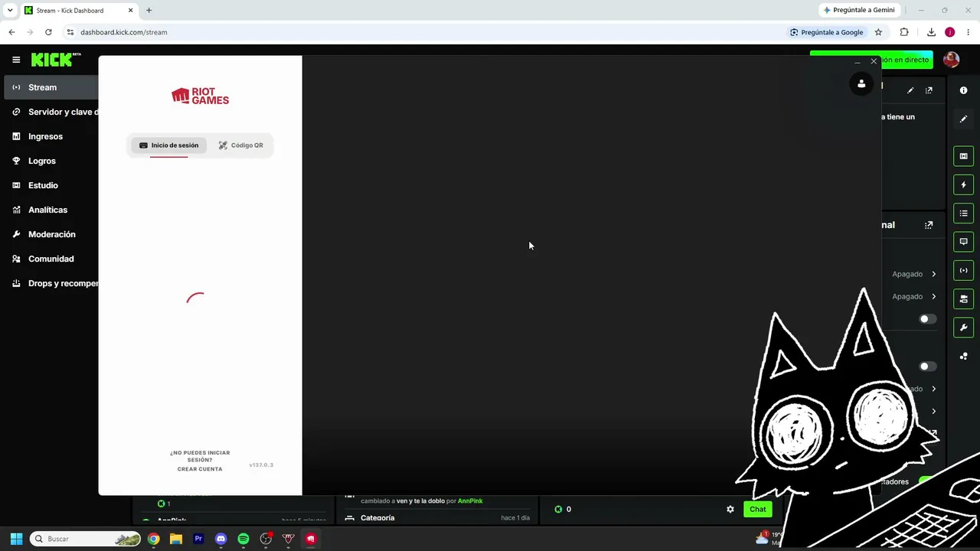Click the Windows taskbar Buscar search box
This screenshot has width=980, height=551.
(x=86, y=539)
